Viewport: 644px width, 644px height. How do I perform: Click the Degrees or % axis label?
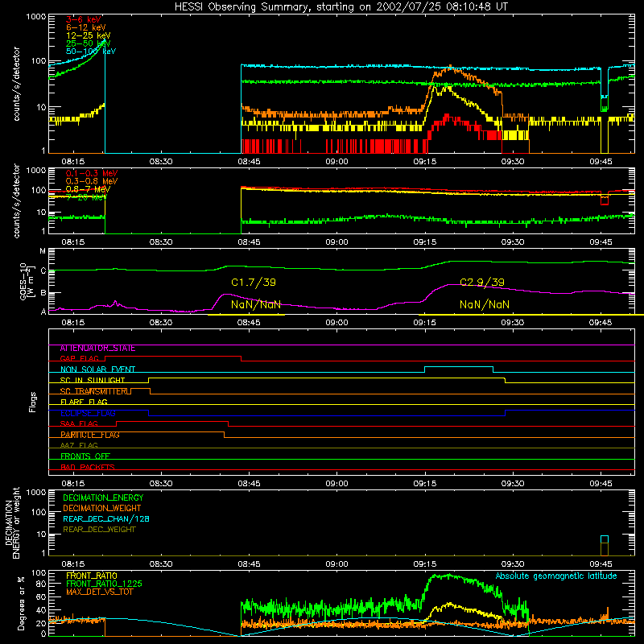pyautogui.click(x=21, y=603)
